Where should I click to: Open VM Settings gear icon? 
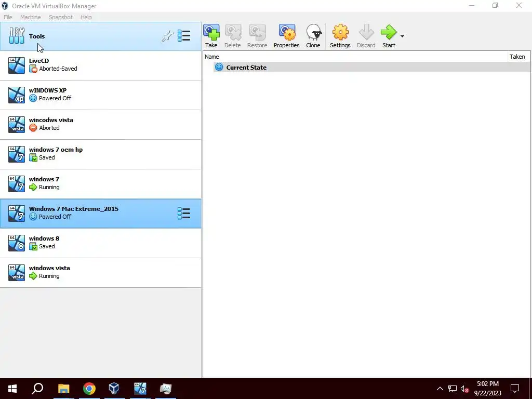(340, 36)
